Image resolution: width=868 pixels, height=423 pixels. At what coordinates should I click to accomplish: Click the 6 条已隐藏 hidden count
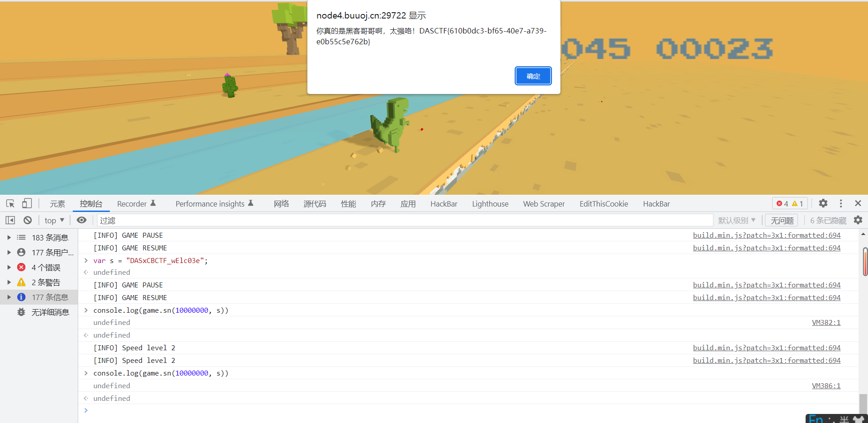tap(828, 221)
